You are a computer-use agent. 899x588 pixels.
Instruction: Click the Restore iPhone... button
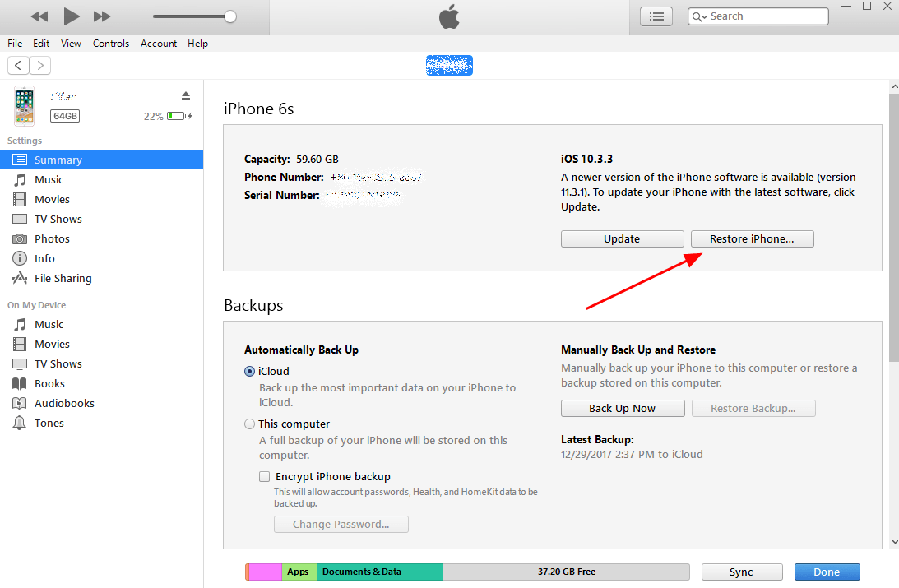click(x=753, y=239)
